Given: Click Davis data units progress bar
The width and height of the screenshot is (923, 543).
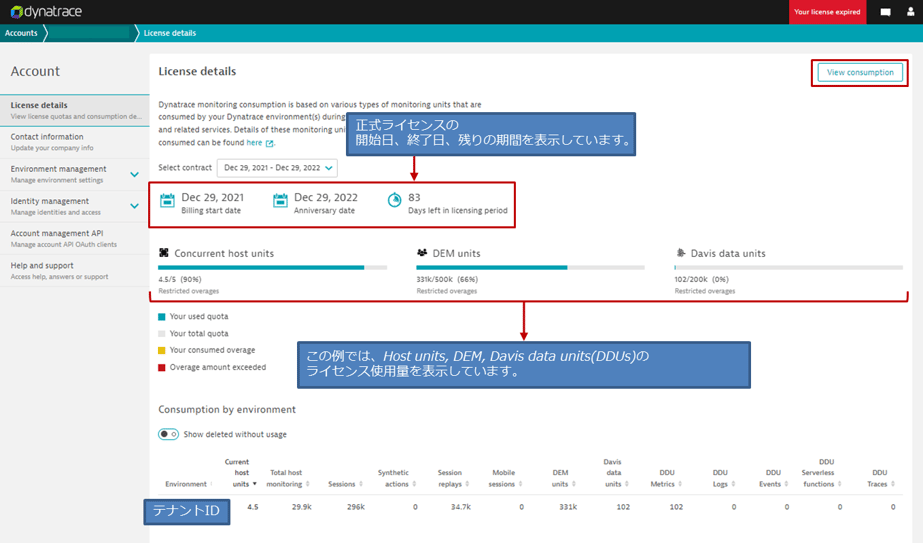Looking at the screenshot, I should click(789, 267).
